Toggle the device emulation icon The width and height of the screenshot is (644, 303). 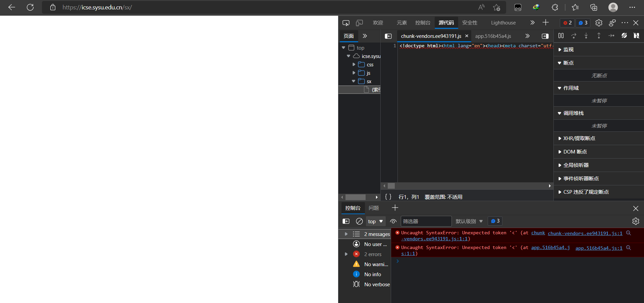pyautogui.click(x=359, y=23)
